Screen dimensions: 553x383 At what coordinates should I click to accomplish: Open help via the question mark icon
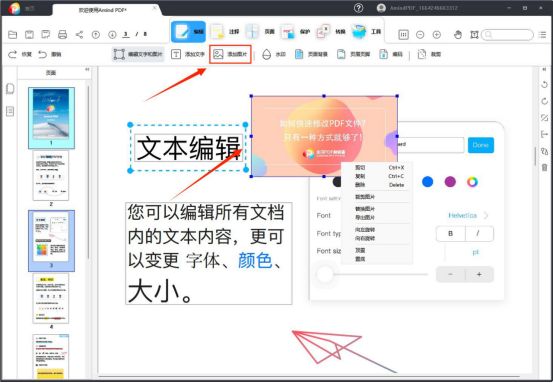pos(358,8)
